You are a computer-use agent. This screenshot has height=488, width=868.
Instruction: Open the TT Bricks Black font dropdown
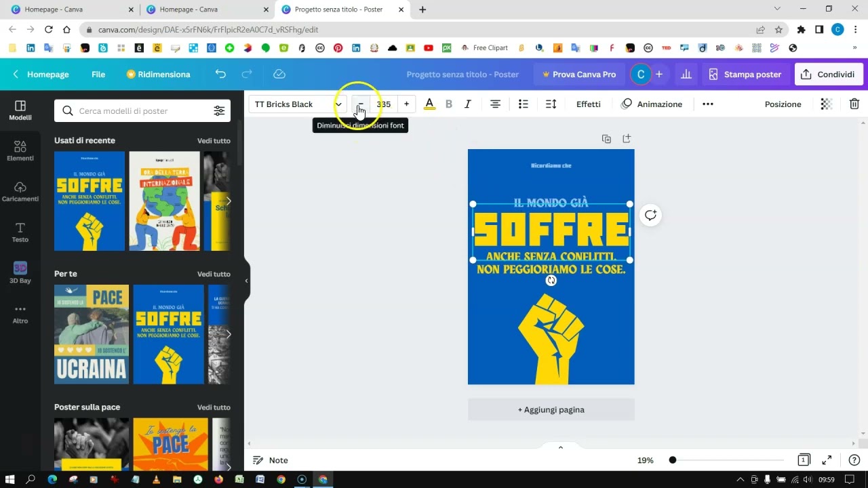[298, 104]
